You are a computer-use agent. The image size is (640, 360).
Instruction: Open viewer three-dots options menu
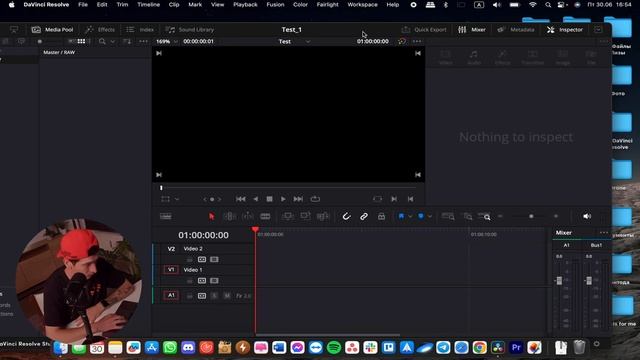[x=417, y=41]
